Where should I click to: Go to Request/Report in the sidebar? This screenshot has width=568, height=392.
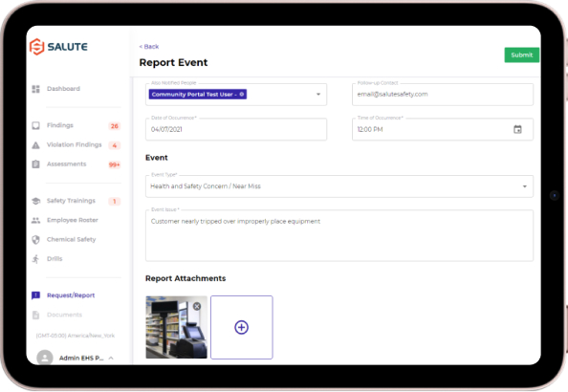tap(71, 295)
